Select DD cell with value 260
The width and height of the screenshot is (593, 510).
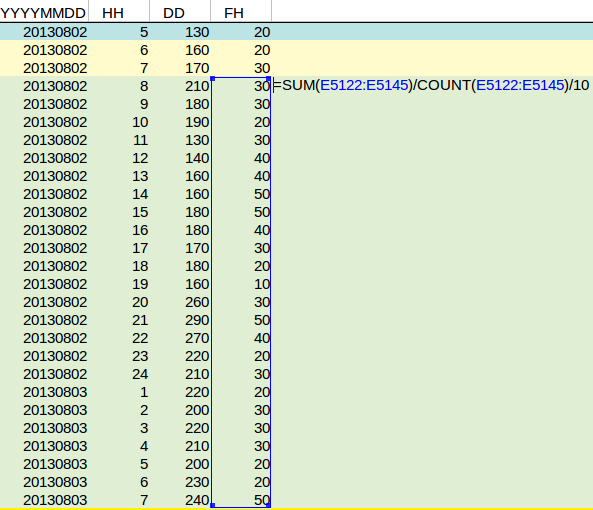coord(180,302)
